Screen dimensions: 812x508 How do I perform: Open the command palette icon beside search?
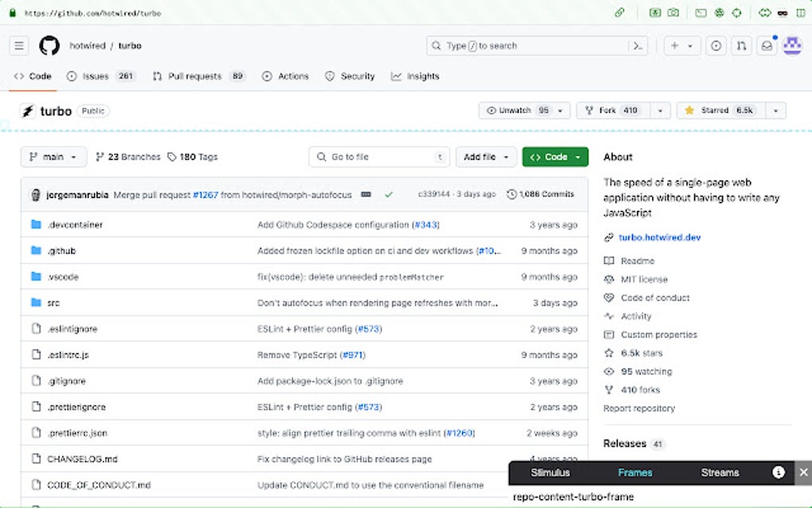point(638,45)
